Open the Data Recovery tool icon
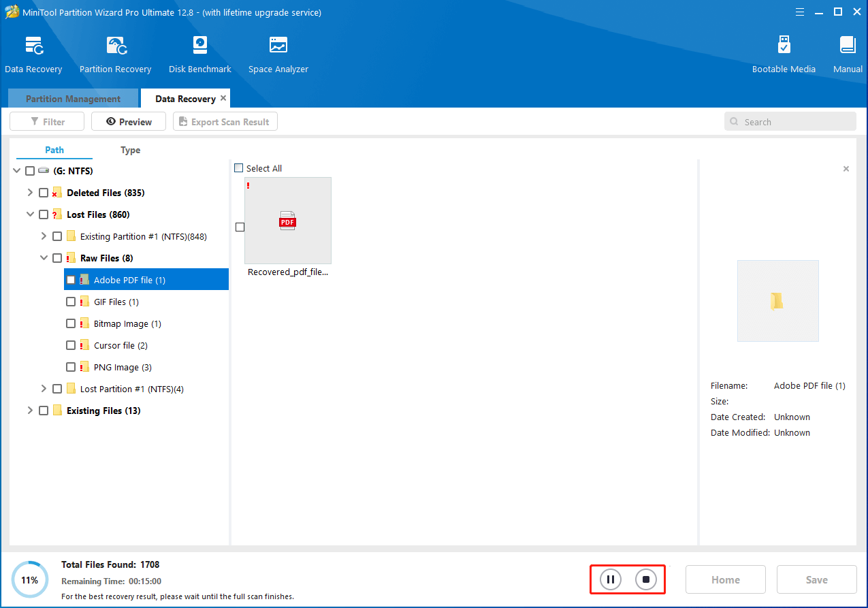Viewport: 868px width, 608px height. tap(33, 46)
